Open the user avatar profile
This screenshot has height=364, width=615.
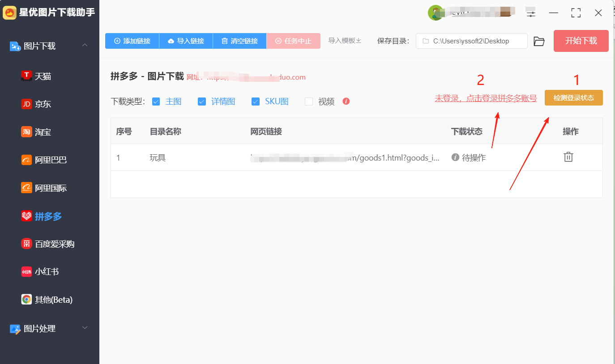(435, 13)
